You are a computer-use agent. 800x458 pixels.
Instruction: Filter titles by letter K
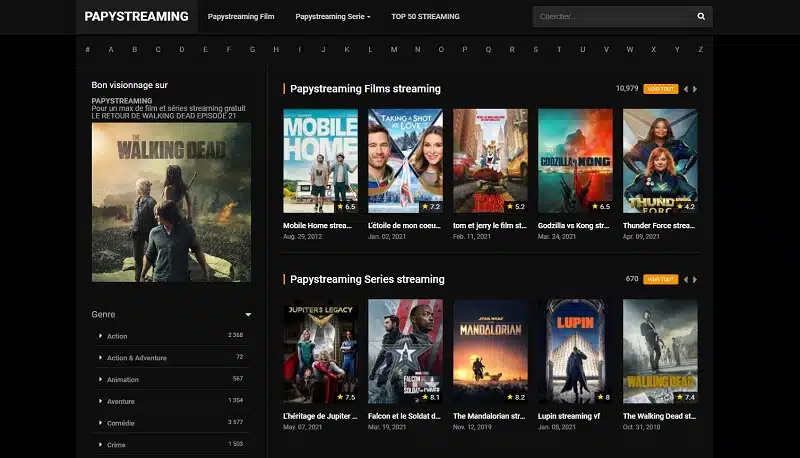point(347,49)
